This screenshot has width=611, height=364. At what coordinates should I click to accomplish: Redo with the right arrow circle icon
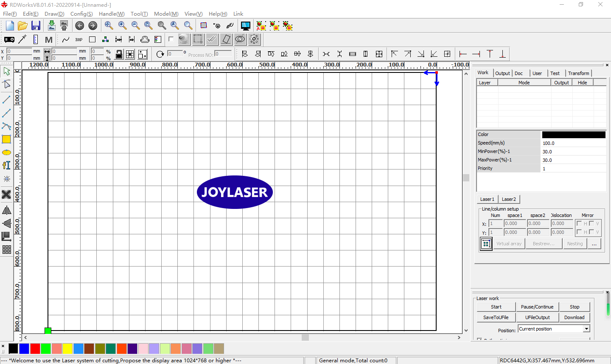point(92,26)
